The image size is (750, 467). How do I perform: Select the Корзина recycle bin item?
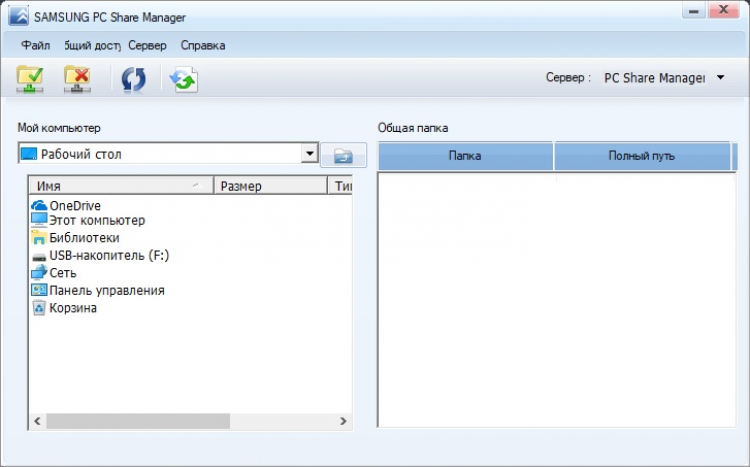point(72,308)
